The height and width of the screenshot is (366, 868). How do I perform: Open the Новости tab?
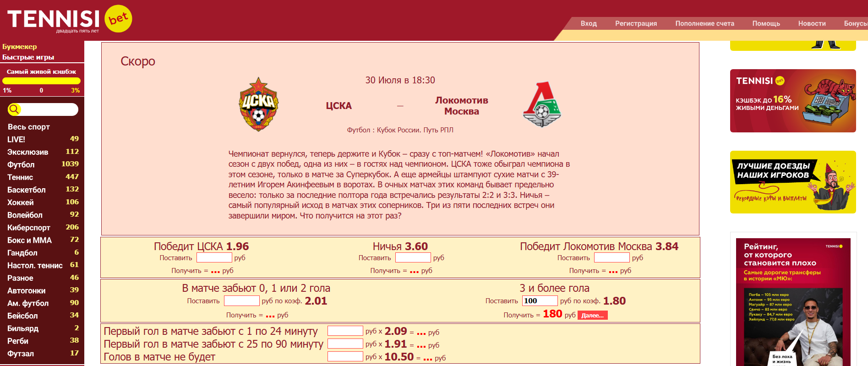pos(812,23)
